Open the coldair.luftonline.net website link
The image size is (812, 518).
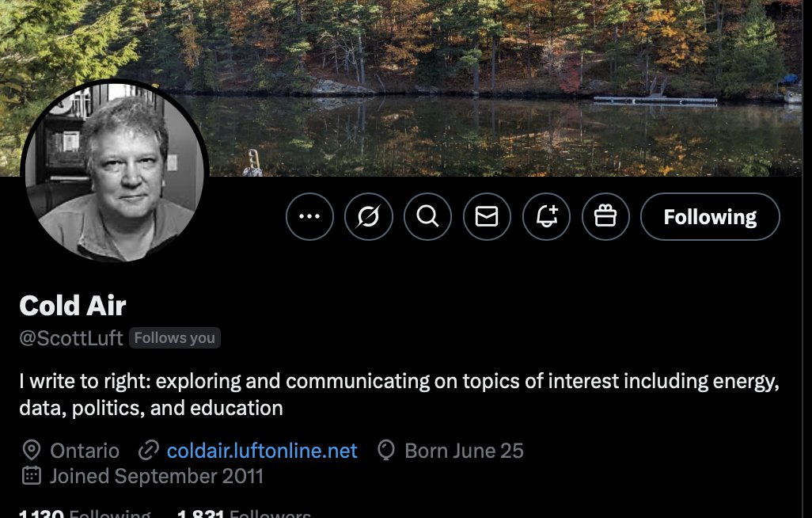coord(262,451)
